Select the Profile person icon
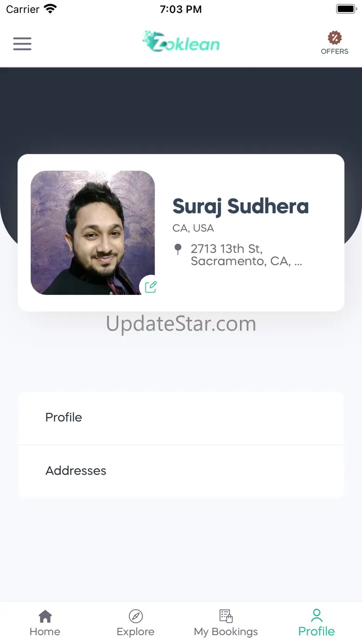Image resolution: width=362 pixels, height=644 pixels. [x=317, y=616]
